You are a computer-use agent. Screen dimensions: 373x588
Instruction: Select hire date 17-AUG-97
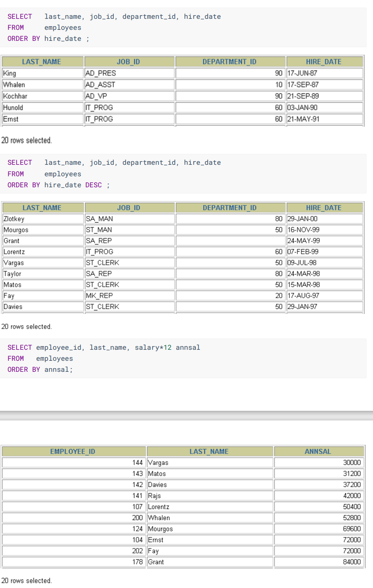[324, 296]
